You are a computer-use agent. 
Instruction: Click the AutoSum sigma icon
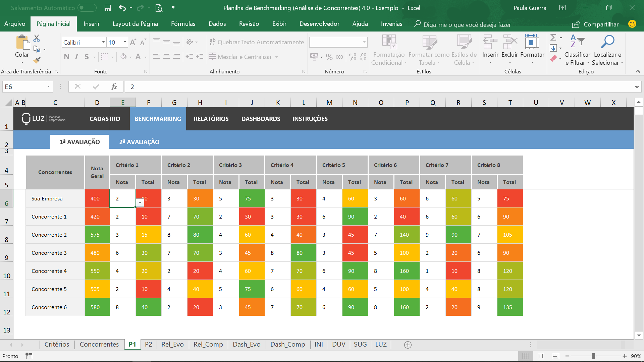(553, 38)
